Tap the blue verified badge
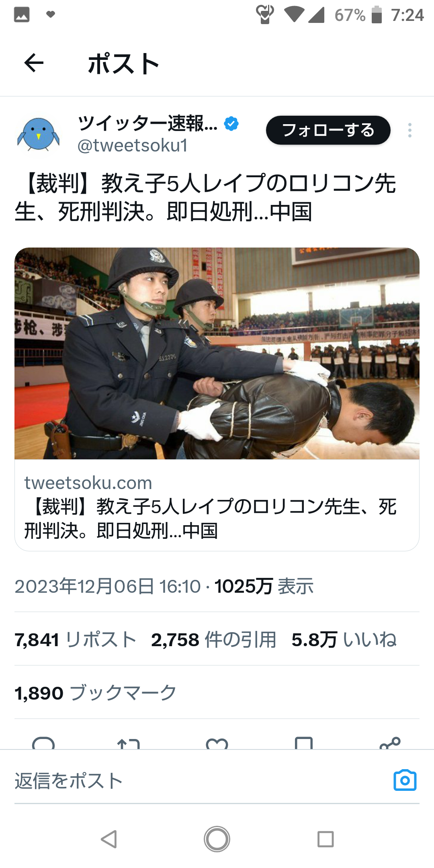 (231, 123)
